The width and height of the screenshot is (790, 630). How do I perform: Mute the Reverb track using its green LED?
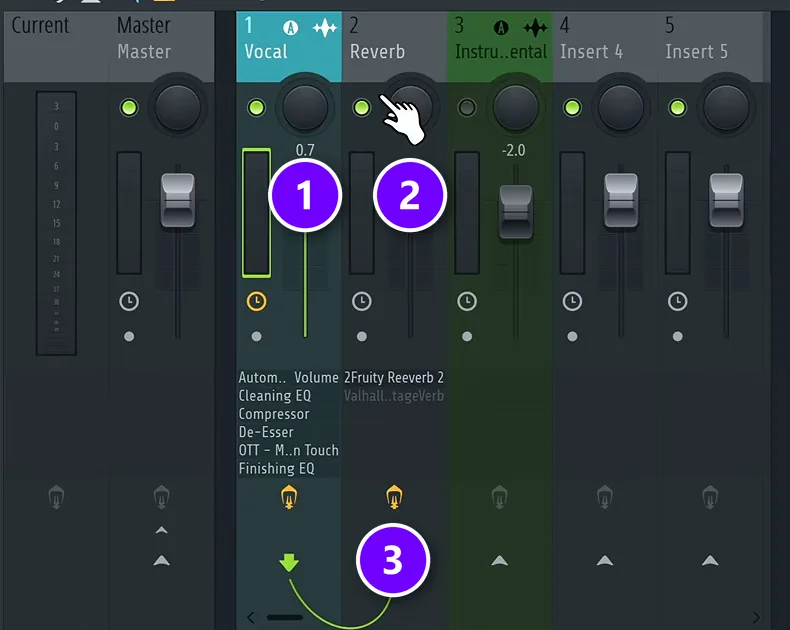click(x=362, y=107)
